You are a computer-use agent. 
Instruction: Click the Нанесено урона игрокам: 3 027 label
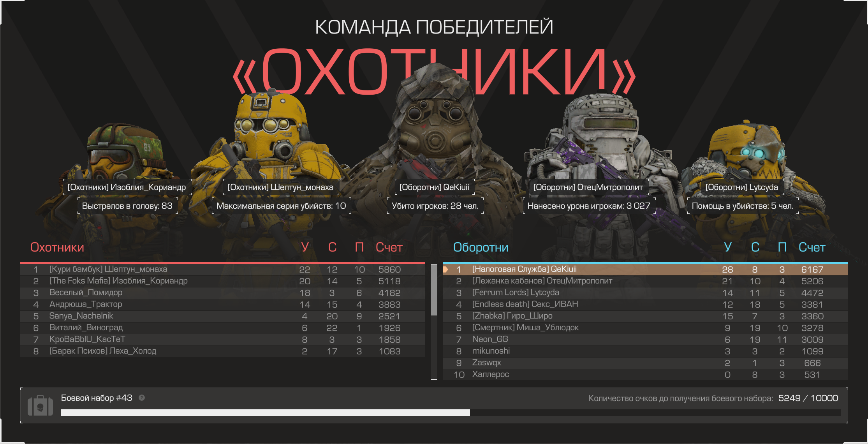pyautogui.click(x=589, y=206)
